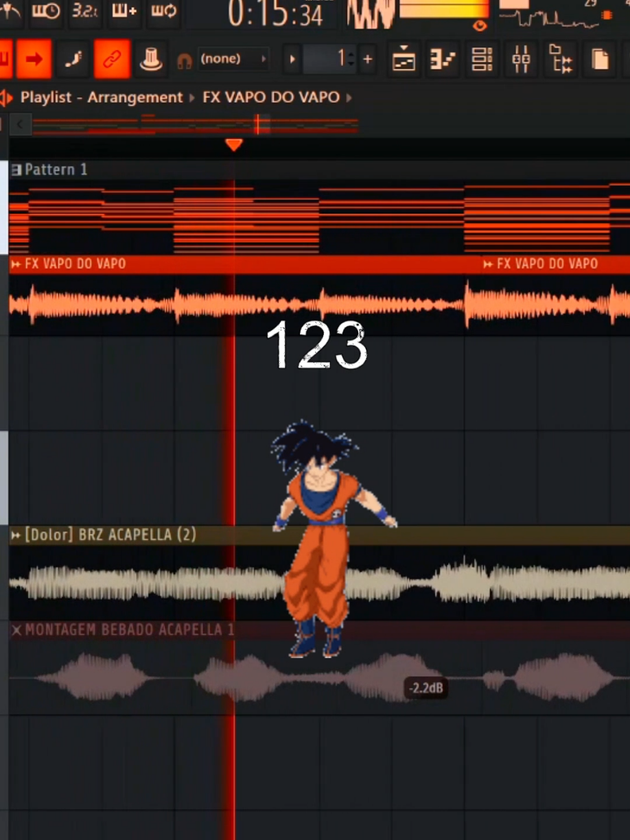
Task: Click the playlist scroll left arrow
Action: click(x=20, y=125)
